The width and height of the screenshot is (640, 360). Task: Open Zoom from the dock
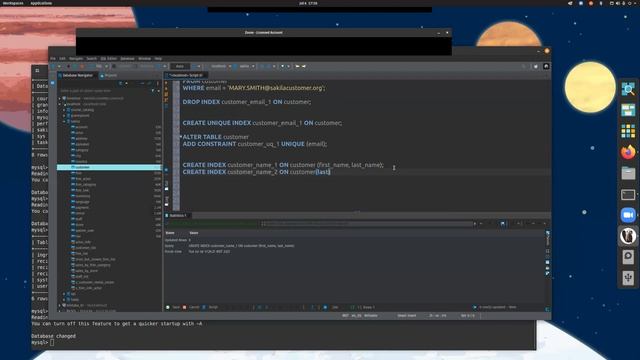tap(628, 215)
